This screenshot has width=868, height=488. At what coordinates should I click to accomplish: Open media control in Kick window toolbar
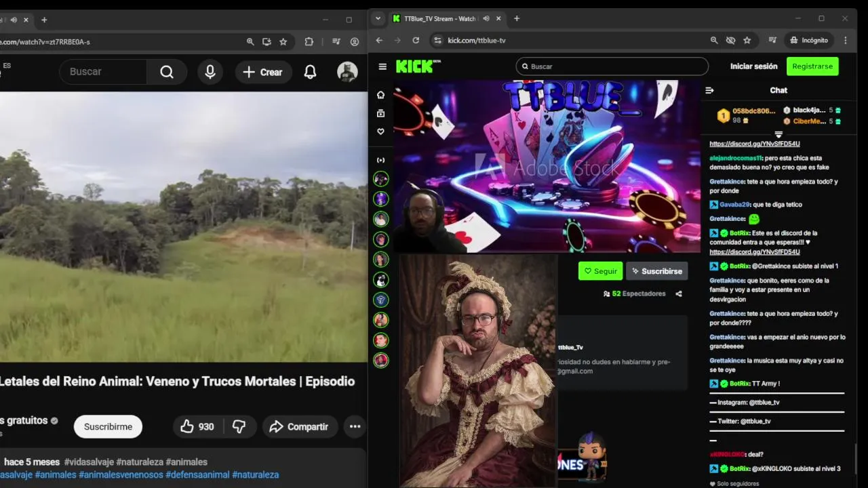click(772, 41)
